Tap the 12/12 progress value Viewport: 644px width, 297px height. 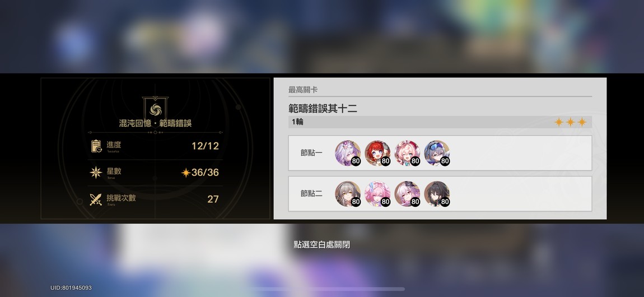click(x=205, y=146)
